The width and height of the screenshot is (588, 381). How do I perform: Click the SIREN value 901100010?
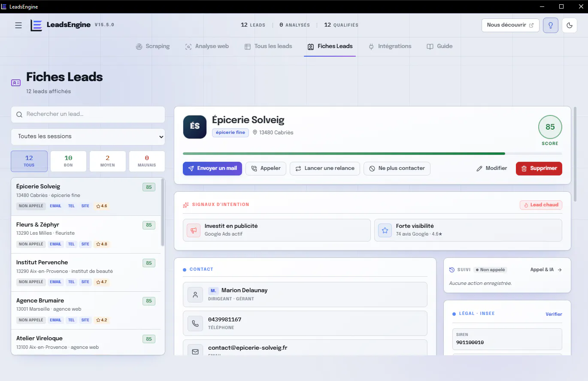point(470,343)
